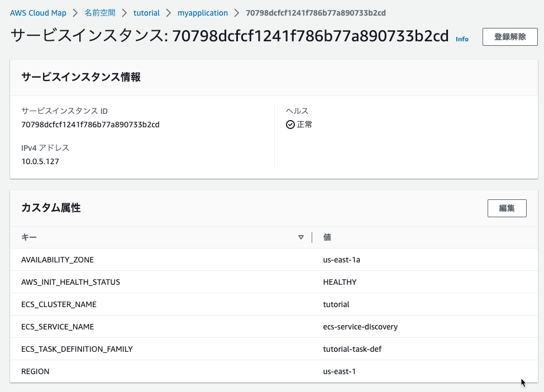Click the キー column header
The width and height of the screenshot is (544, 392).
(x=29, y=237)
